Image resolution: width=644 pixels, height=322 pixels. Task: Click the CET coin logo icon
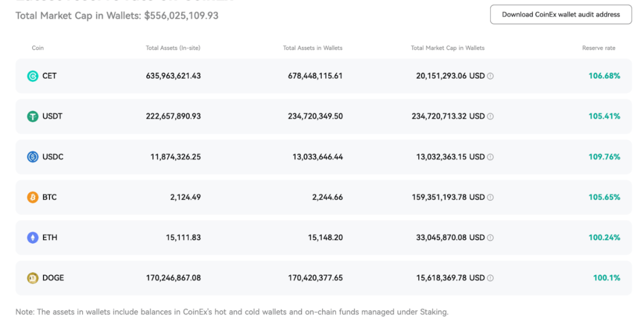[33, 76]
